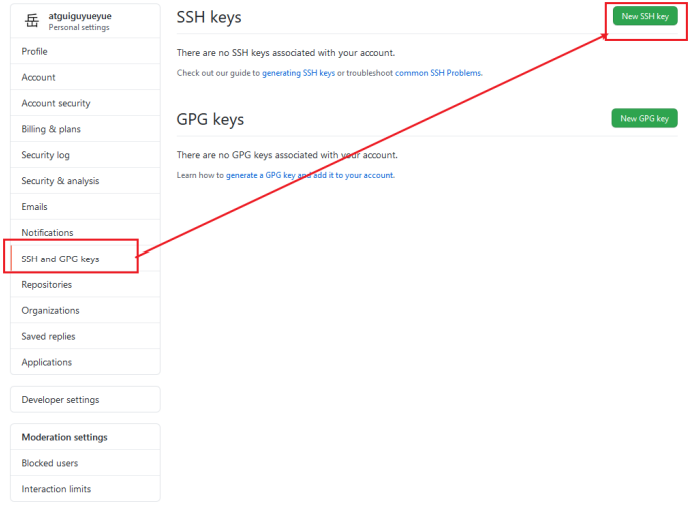This screenshot has height=510, width=691.
Task: Open Emails settings
Action: pos(35,207)
